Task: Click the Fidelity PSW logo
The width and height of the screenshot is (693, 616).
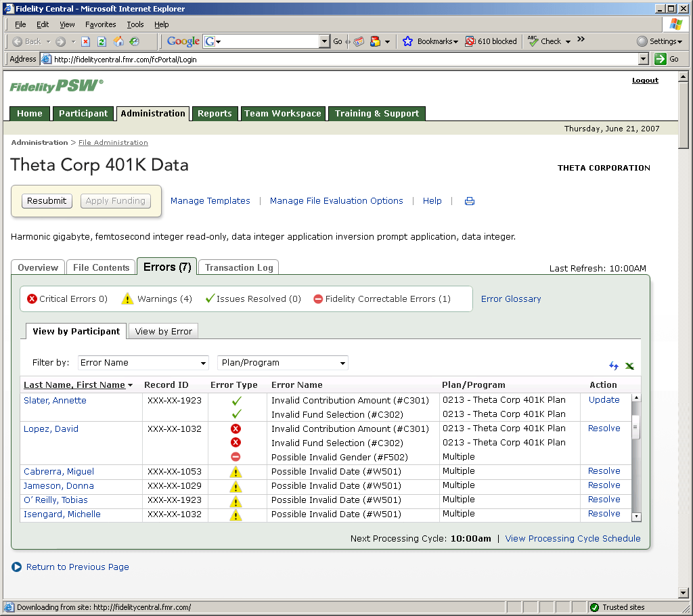Action: click(x=57, y=86)
